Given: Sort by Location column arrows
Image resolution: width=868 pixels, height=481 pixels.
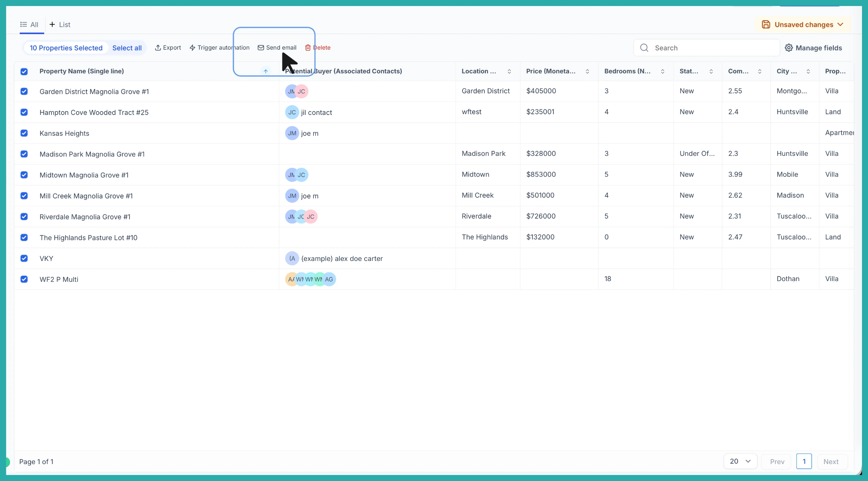Looking at the screenshot, I should pos(509,71).
